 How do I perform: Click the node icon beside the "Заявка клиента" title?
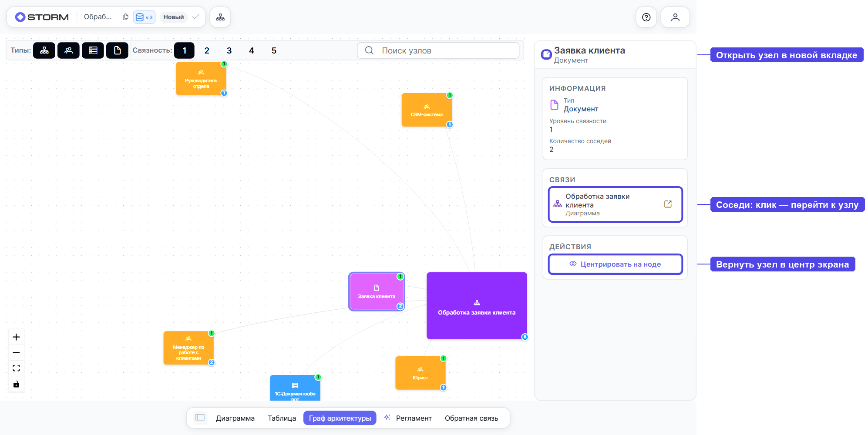546,54
